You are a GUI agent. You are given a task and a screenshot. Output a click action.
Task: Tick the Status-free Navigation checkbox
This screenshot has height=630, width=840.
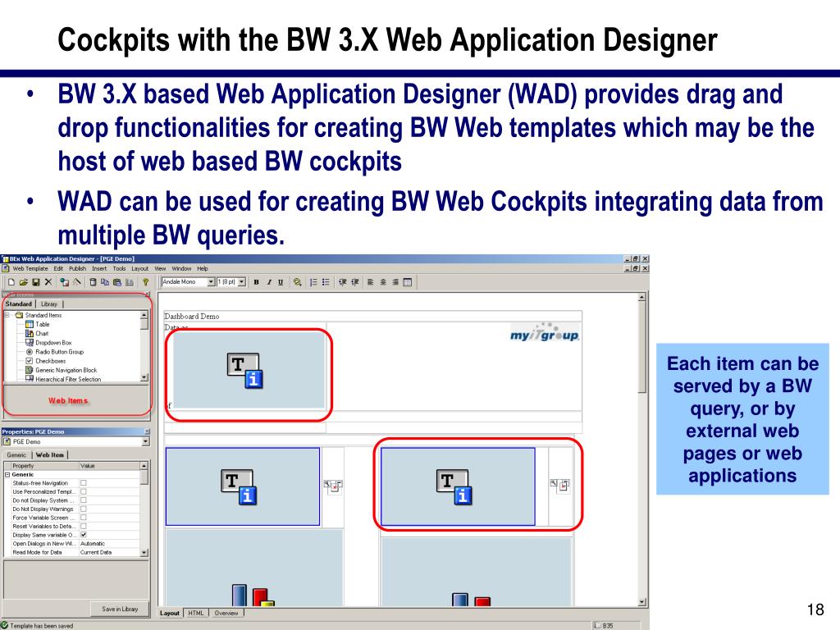(84, 482)
